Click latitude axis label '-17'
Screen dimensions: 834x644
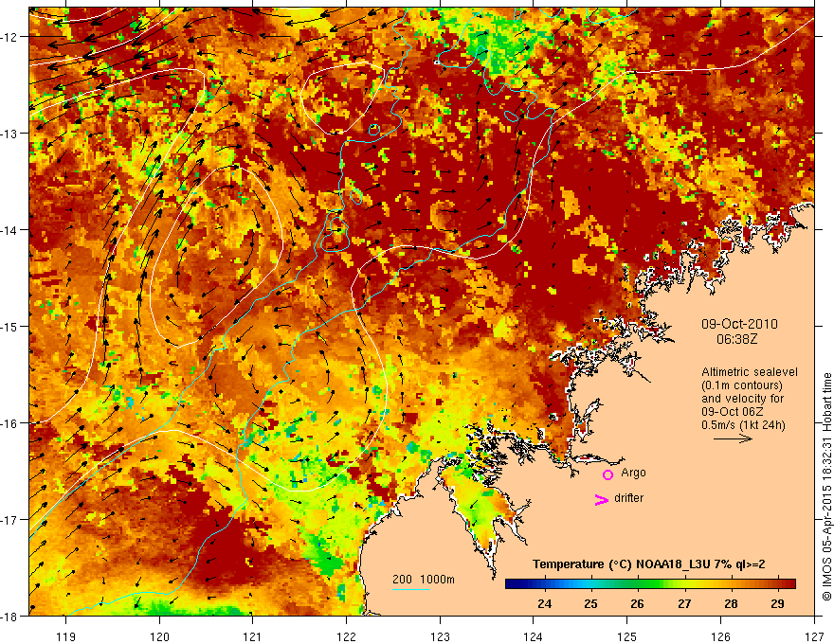pos(10,520)
